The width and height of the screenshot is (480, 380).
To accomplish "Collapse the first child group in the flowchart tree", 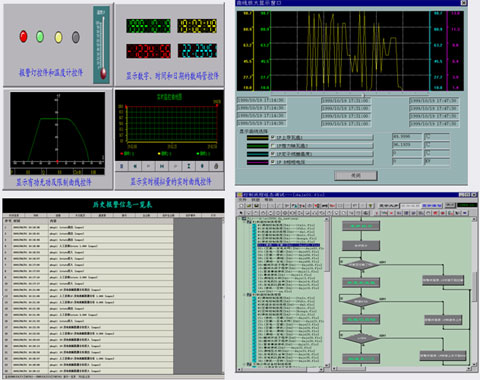I will 245,222.
